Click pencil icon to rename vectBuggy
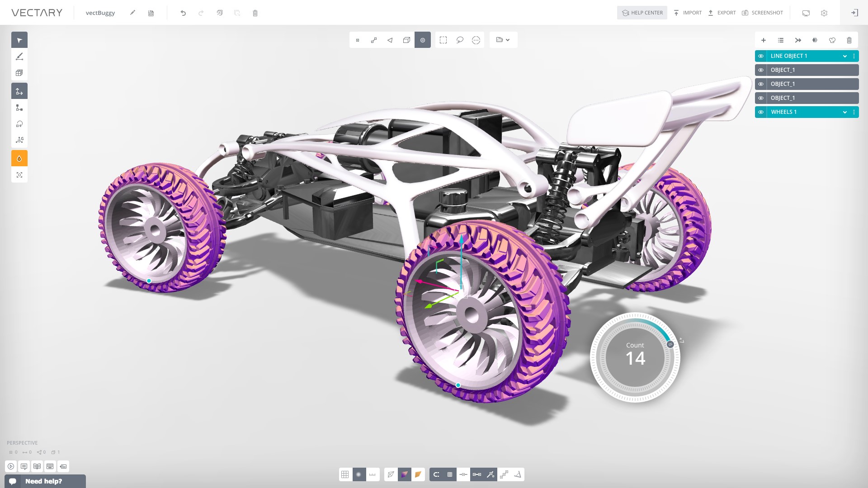868x488 pixels. point(132,13)
